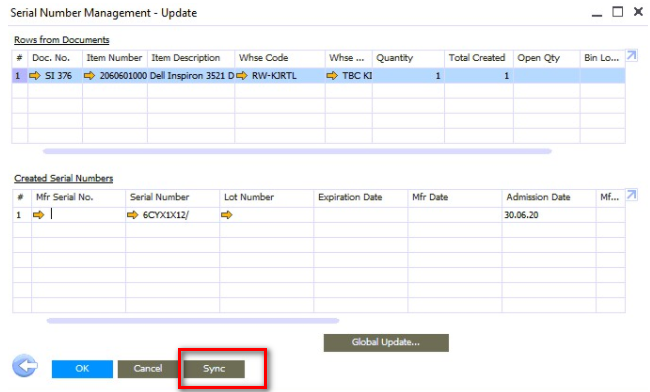Follow link arrow for RW-KJRTL warehouse
This screenshot has height=392, width=650.
[242, 75]
